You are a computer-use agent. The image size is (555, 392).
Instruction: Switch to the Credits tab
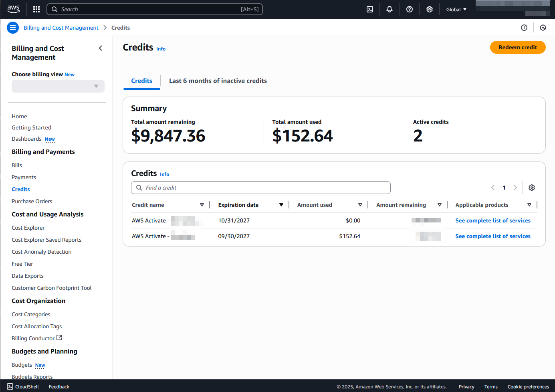(142, 81)
